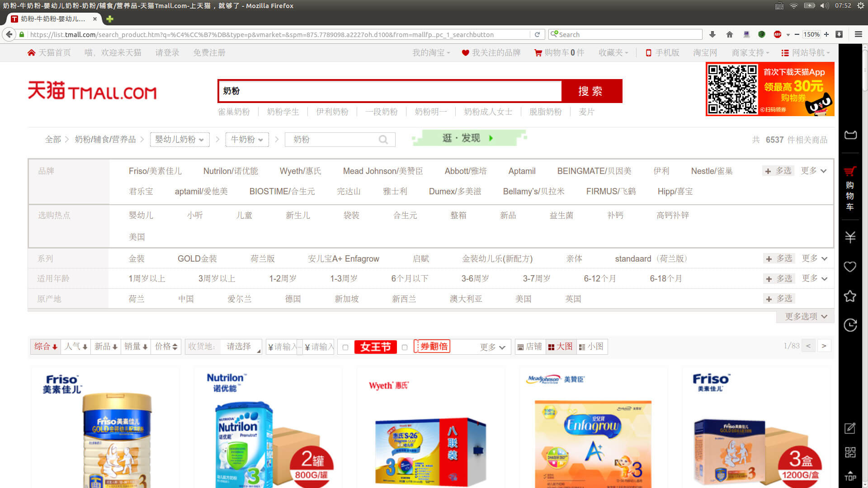Click the TOP back-to-top icon
Screen dimensions: 868x488
click(x=850, y=475)
